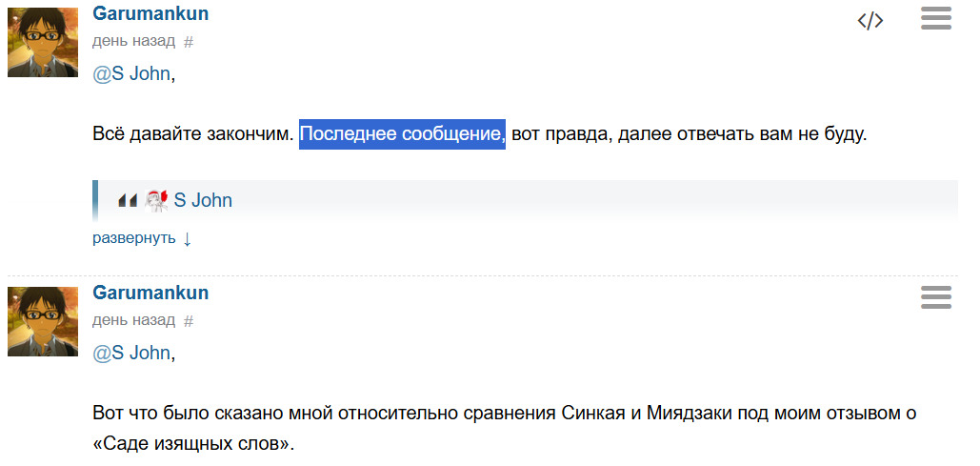
Task: Click the '#' permalink of the second comment
Action: (x=189, y=321)
